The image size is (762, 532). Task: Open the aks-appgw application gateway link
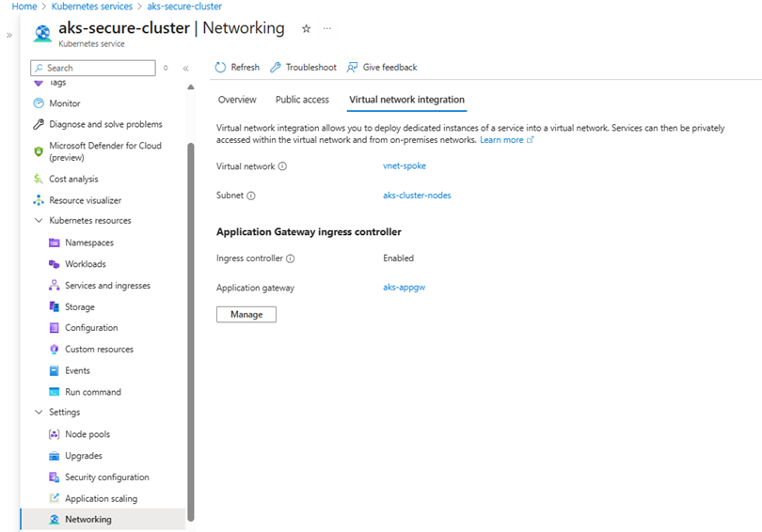[405, 288]
